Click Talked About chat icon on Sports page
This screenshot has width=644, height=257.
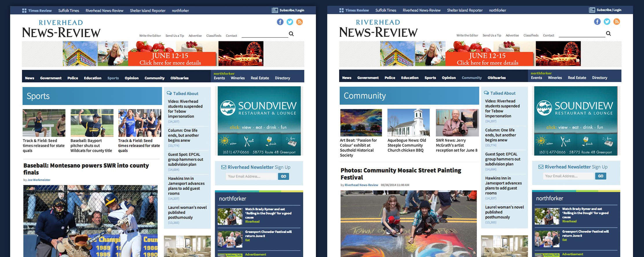pyautogui.click(x=169, y=93)
